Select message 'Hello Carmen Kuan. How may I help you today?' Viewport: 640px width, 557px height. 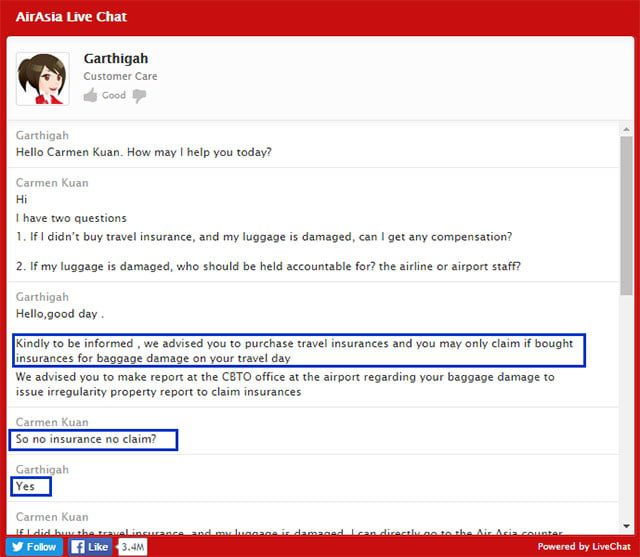point(144,152)
